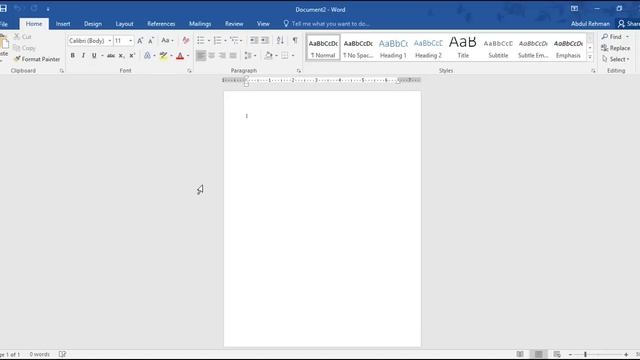
Task: Decrease paragraph indent
Action: tap(253, 40)
